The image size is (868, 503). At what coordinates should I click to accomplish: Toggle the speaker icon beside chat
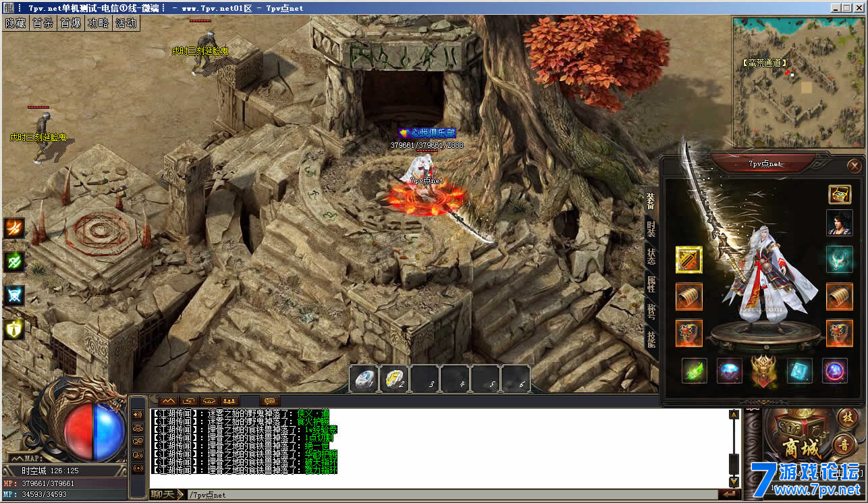[x=138, y=414]
